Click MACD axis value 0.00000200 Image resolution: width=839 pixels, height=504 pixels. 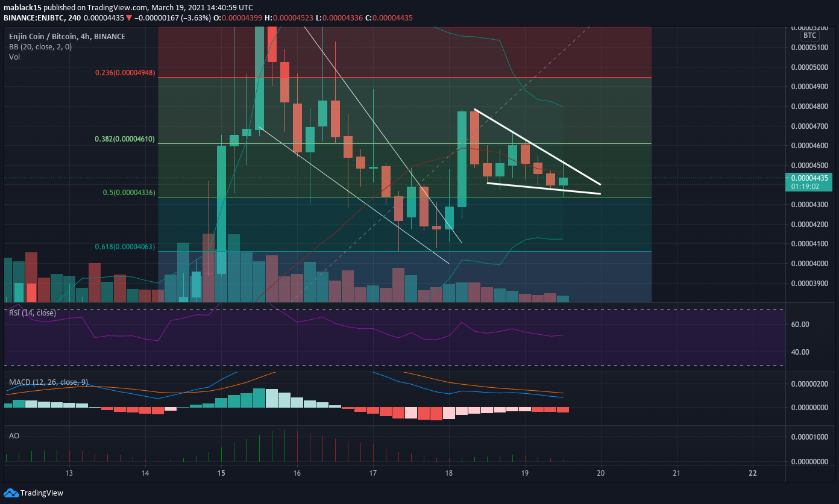tap(809, 384)
